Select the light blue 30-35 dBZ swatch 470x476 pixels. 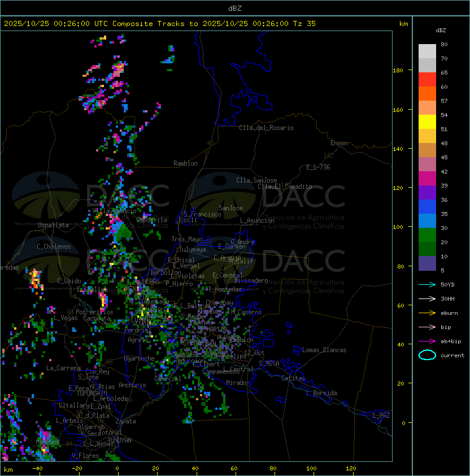point(427,221)
